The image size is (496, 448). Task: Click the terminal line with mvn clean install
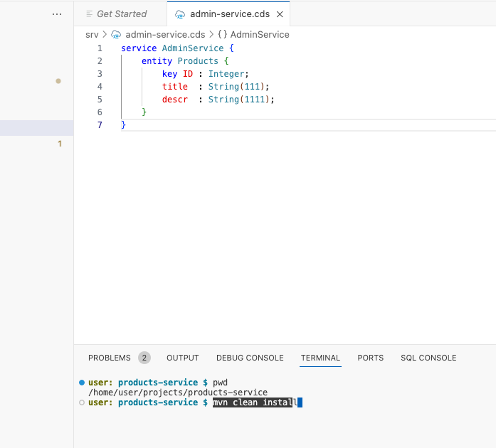tap(253, 402)
